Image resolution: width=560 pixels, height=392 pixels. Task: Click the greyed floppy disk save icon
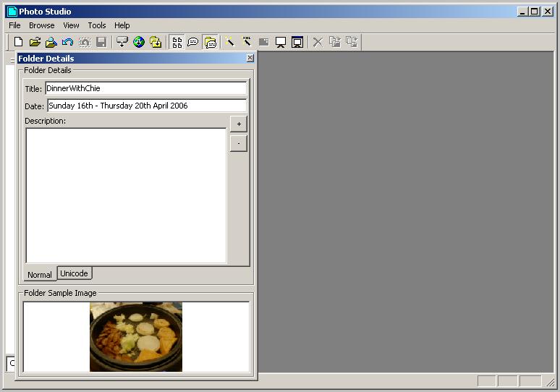(101, 42)
